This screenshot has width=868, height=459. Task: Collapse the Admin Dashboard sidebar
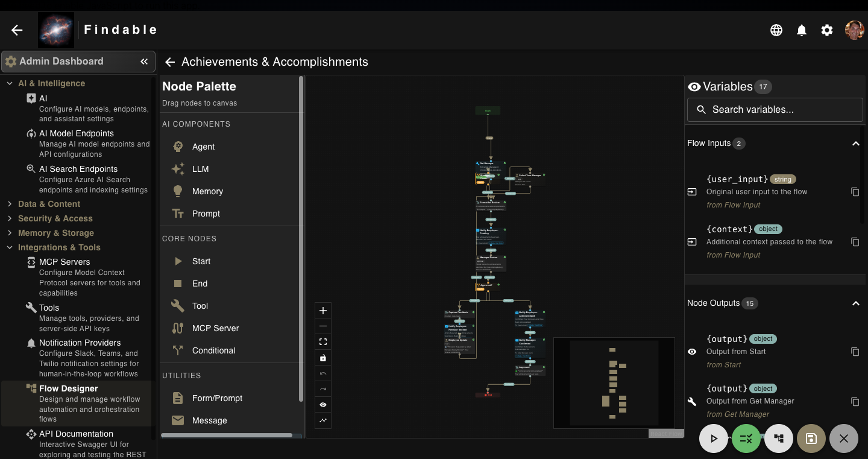tap(144, 61)
